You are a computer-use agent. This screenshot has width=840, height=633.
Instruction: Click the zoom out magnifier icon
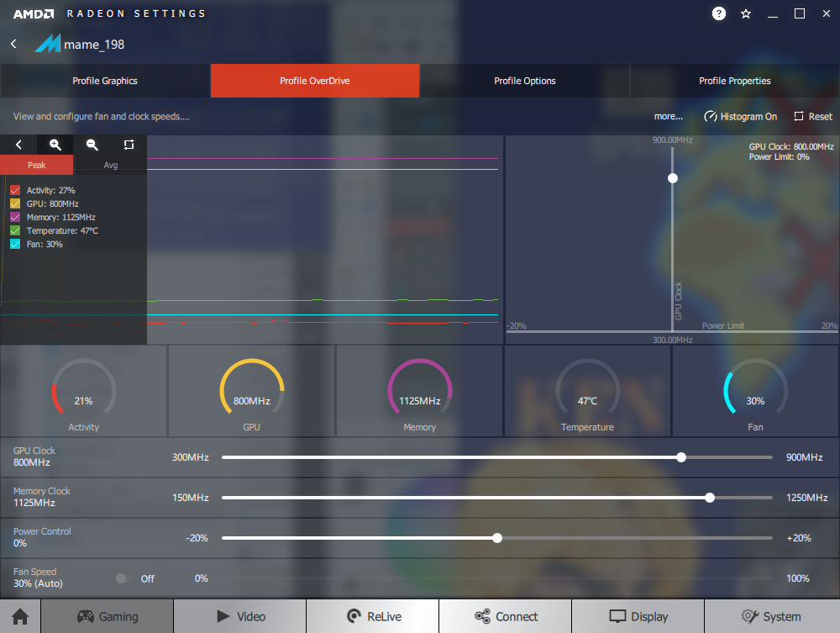coord(92,145)
